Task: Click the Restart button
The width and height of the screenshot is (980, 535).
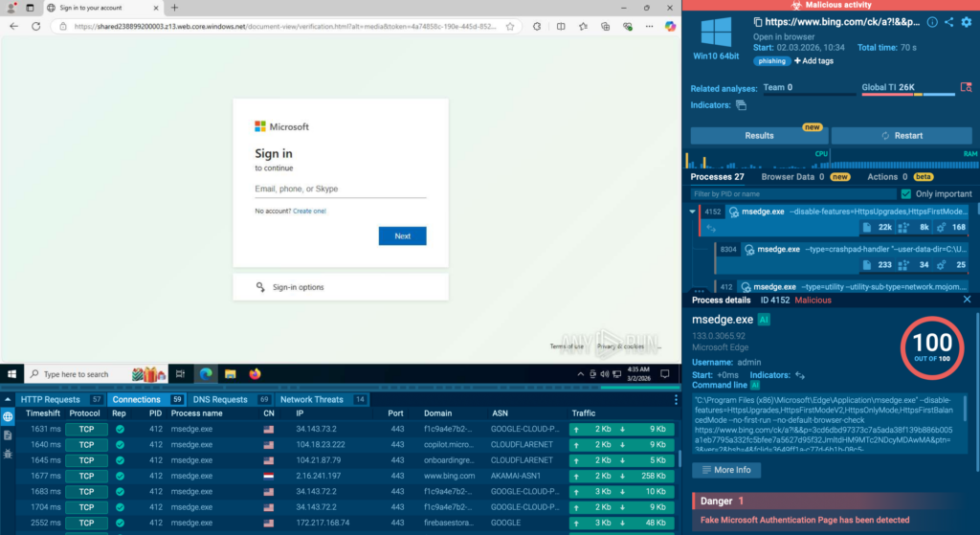Action: 902,136
